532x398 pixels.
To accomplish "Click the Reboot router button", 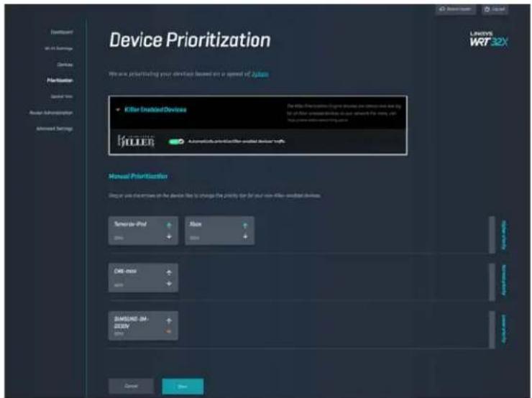I will click(455, 9).
